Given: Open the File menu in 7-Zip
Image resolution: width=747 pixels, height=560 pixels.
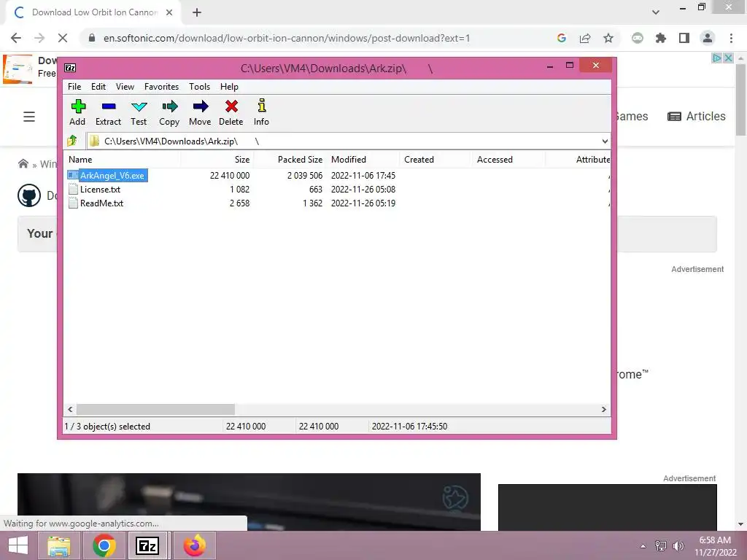Looking at the screenshot, I should point(74,87).
